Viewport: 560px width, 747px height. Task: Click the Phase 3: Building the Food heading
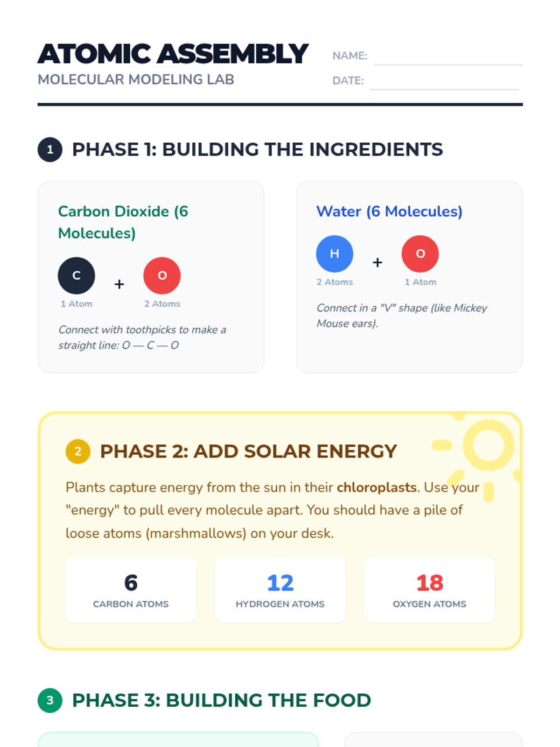tap(221, 700)
